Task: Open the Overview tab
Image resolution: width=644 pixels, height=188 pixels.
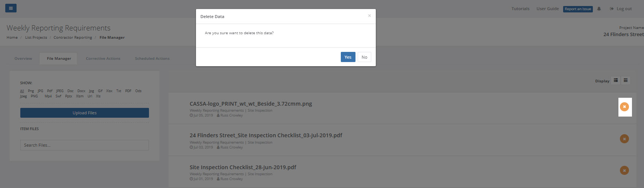Action: pyautogui.click(x=23, y=59)
